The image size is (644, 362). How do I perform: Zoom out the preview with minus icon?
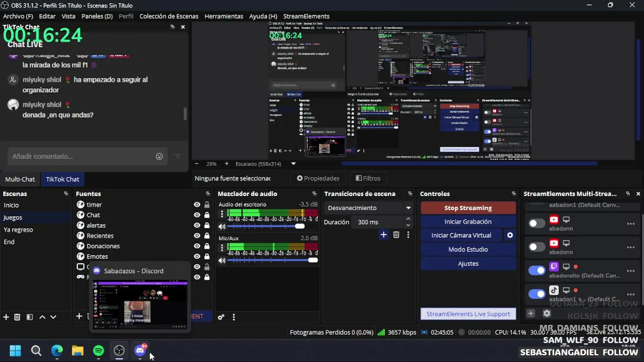pyautogui.click(x=196, y=164)
